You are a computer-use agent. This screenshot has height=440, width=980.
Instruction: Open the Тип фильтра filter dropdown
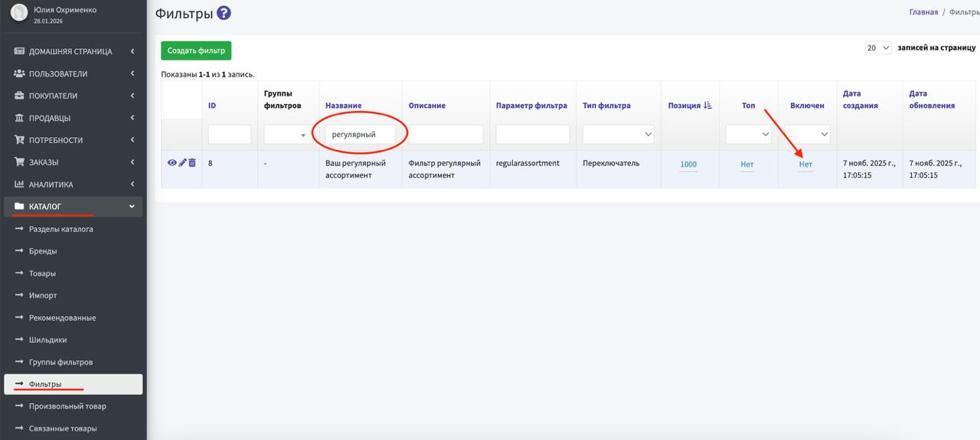618,135
